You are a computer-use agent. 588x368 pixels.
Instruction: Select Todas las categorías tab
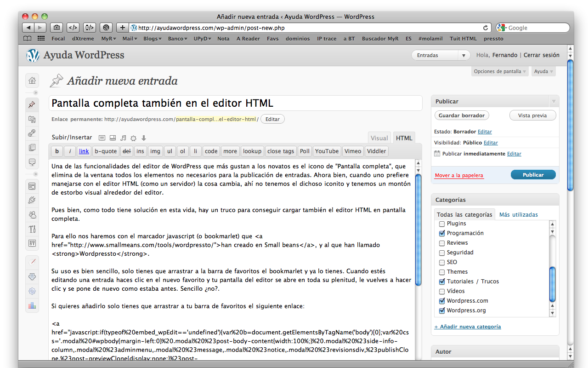(x=464, y=214)
